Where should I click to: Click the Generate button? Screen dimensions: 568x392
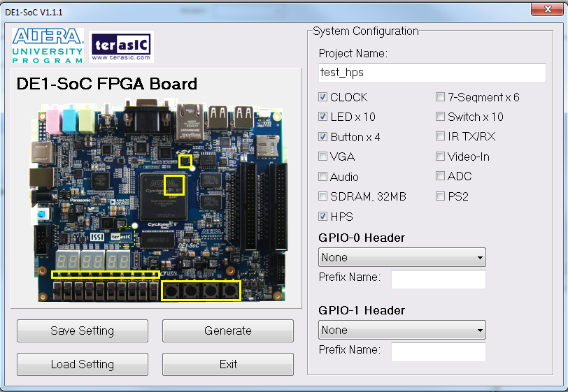(228, 331)
